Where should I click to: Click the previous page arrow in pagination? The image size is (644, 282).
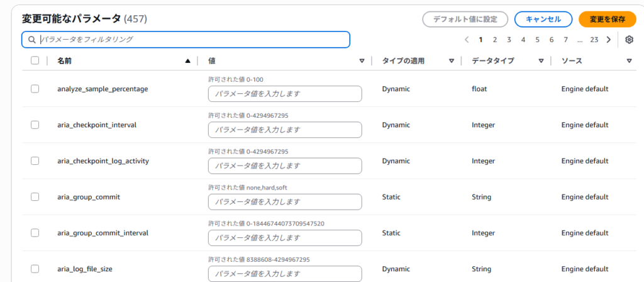pos(467,40)
